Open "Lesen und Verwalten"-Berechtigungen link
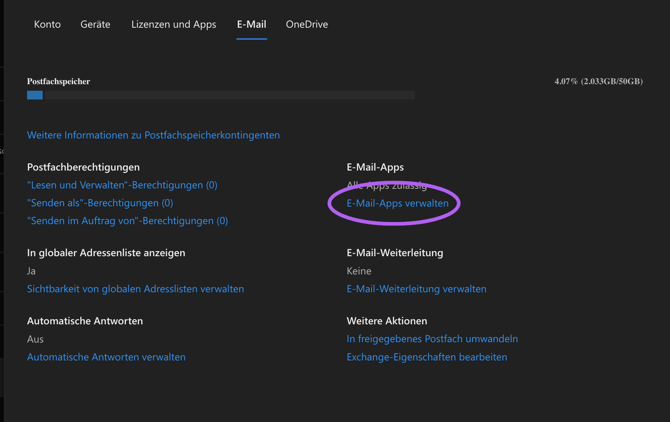 [x=122, y=185]
